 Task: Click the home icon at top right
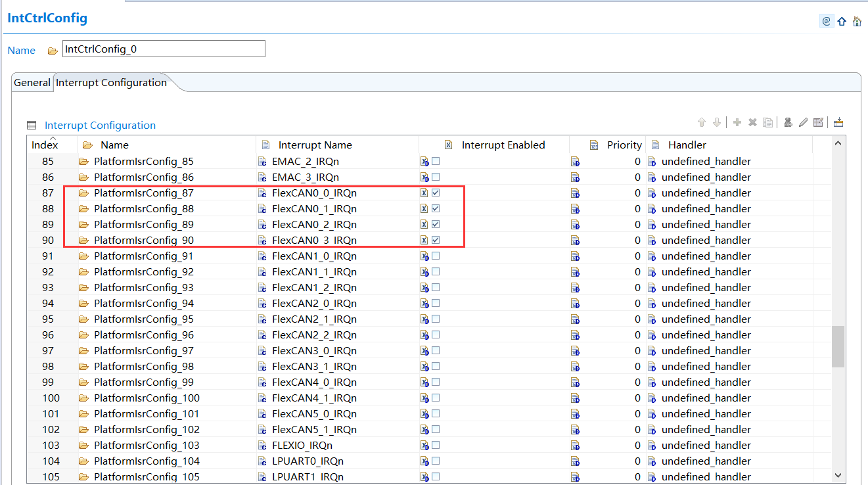coord(857,21)
